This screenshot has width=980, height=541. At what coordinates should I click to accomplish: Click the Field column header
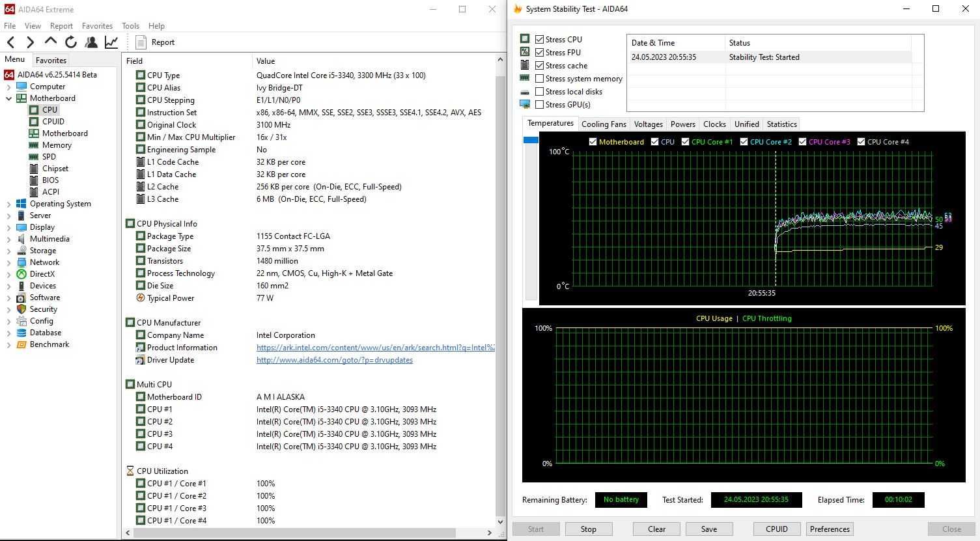click(187, 61)
